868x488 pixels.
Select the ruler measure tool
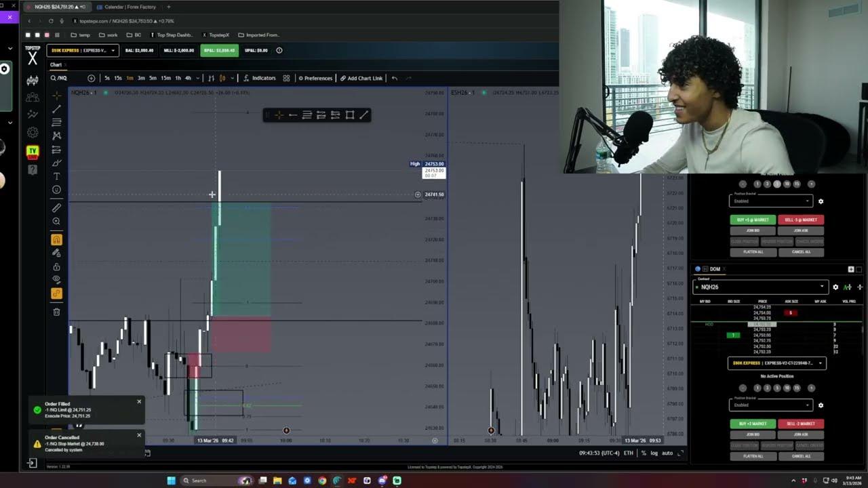click(56, 208)
